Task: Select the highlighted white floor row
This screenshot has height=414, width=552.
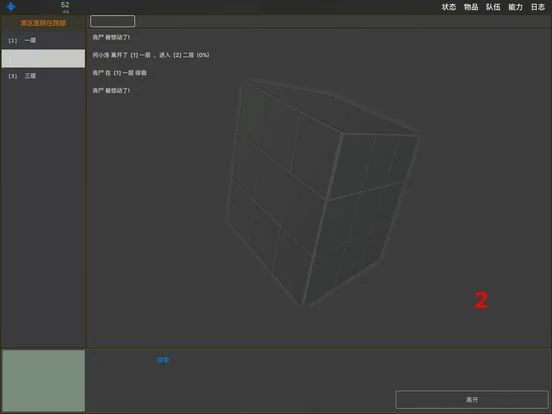Action: (x=43, y=58)
